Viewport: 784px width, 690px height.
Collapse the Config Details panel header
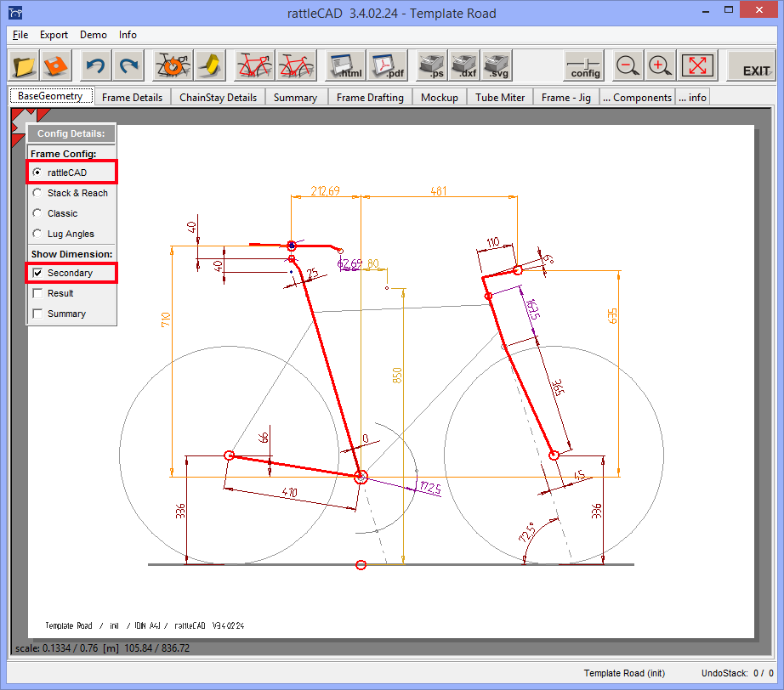tap(71, 133)
